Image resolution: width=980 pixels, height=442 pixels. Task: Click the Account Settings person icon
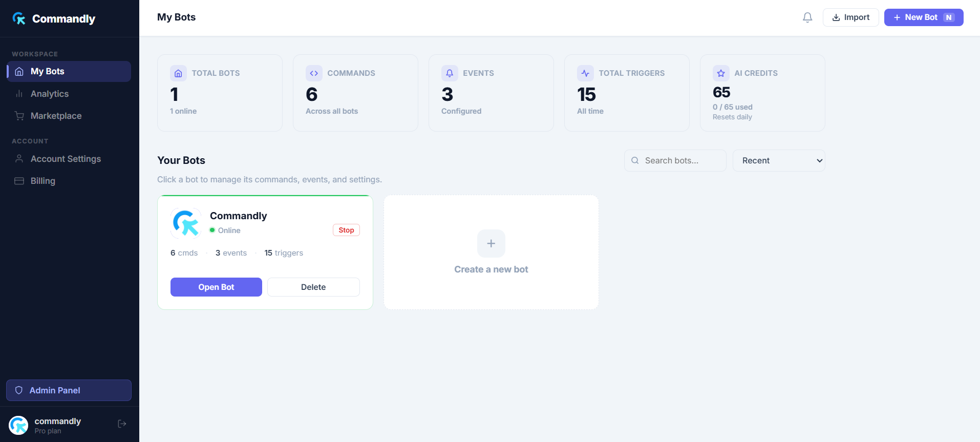(19, 159)
